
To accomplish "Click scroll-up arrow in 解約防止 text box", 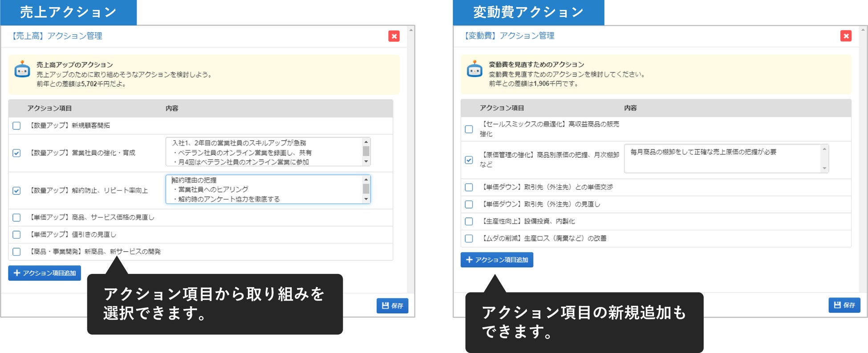I will [366, 180].
